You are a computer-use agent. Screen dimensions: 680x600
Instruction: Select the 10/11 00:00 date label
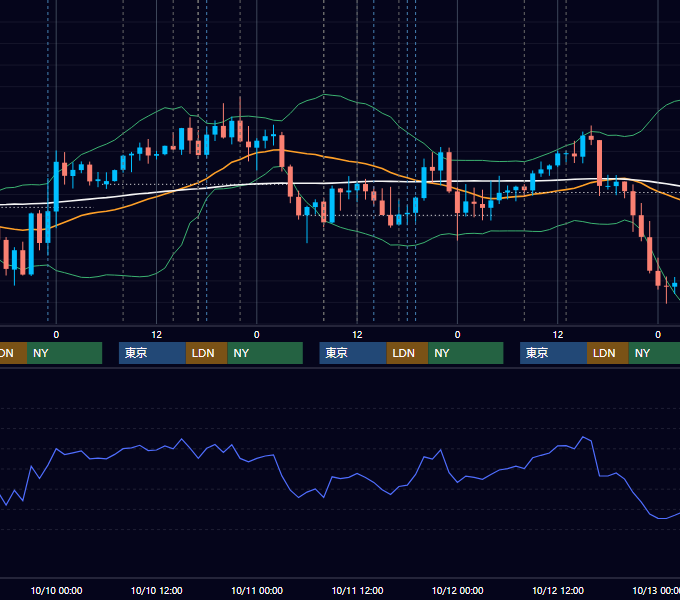257,590
